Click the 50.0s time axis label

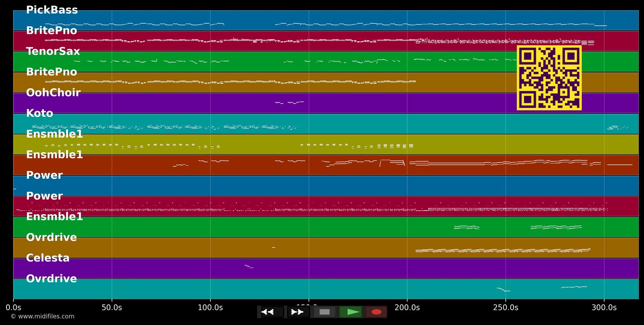112,307
